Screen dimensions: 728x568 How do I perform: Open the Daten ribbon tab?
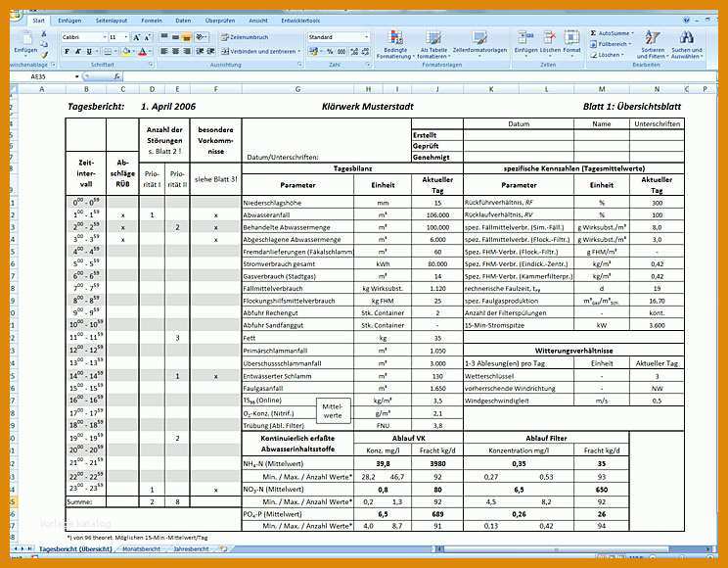(183, 21)
